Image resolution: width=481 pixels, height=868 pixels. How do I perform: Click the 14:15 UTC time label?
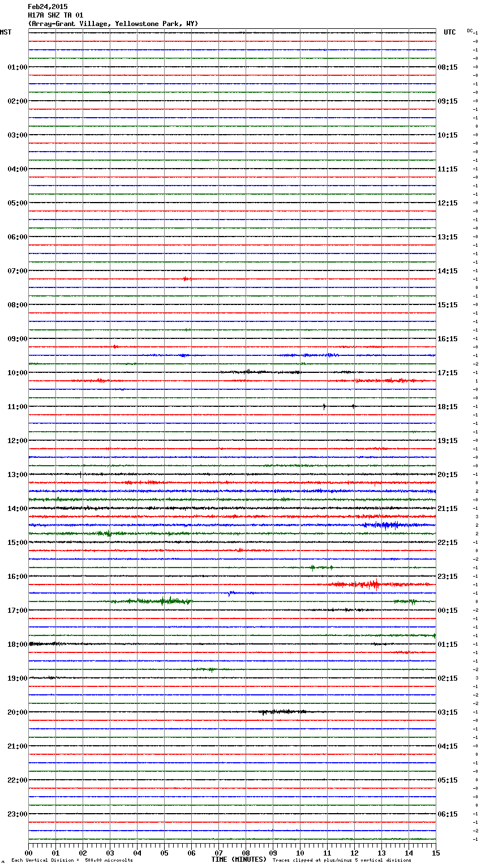click(x=448, y=271)
